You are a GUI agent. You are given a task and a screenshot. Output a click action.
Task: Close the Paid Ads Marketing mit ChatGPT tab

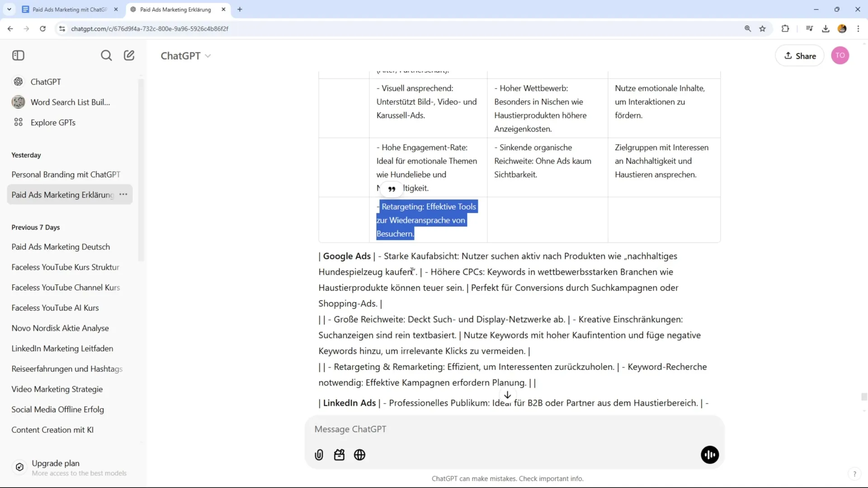coord(116,9)
